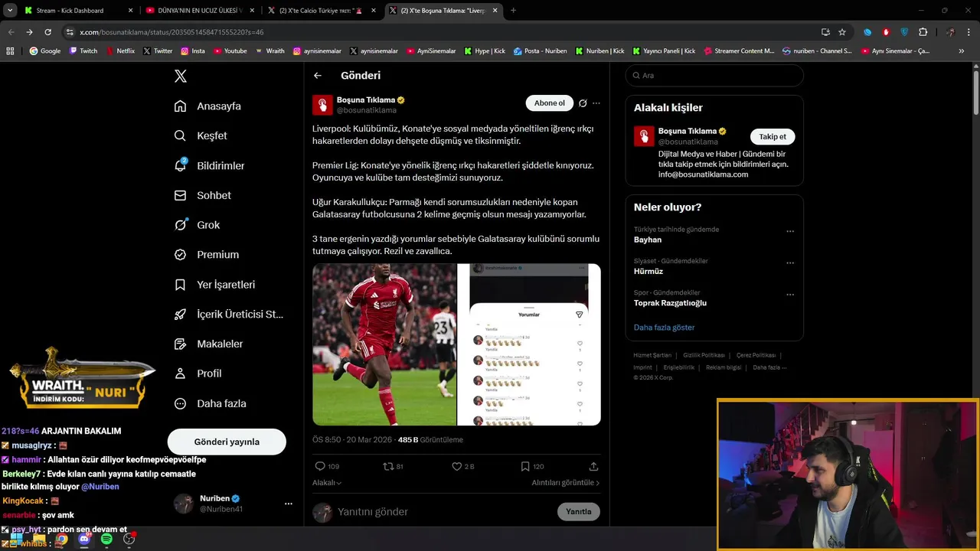Open Anasayfa home icon in sidebar

coord(180,106)
